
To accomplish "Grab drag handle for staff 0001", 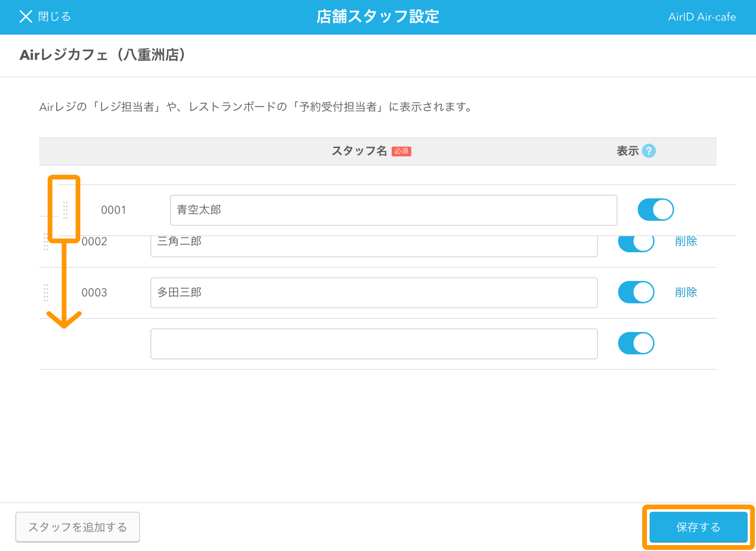I will pos(65,210).
